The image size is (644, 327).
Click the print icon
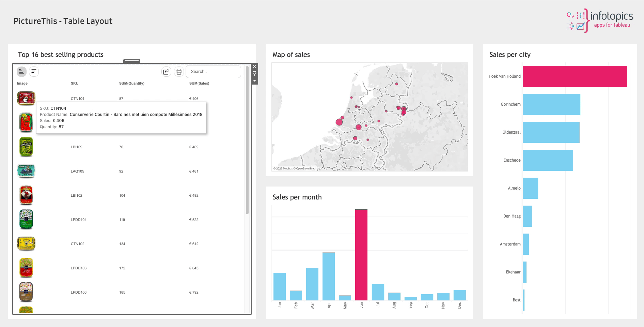[x=179, y=72]
